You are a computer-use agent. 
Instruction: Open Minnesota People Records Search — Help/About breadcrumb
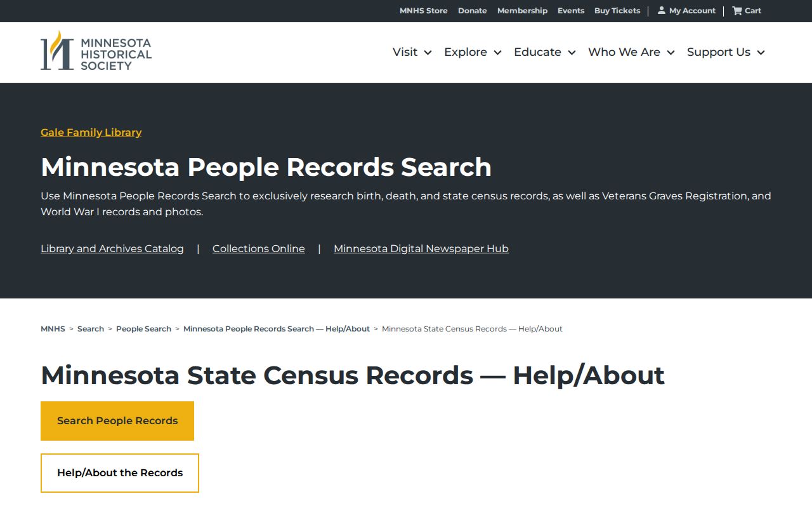click(277, 329)
